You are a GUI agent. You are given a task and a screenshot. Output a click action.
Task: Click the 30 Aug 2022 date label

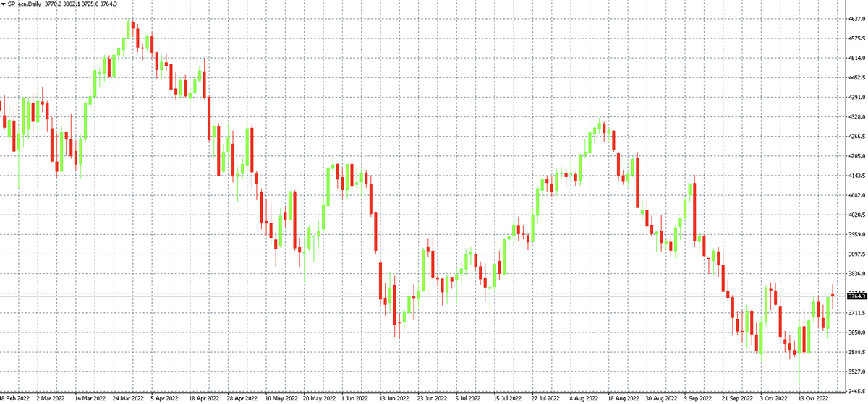tap(663, 398)
